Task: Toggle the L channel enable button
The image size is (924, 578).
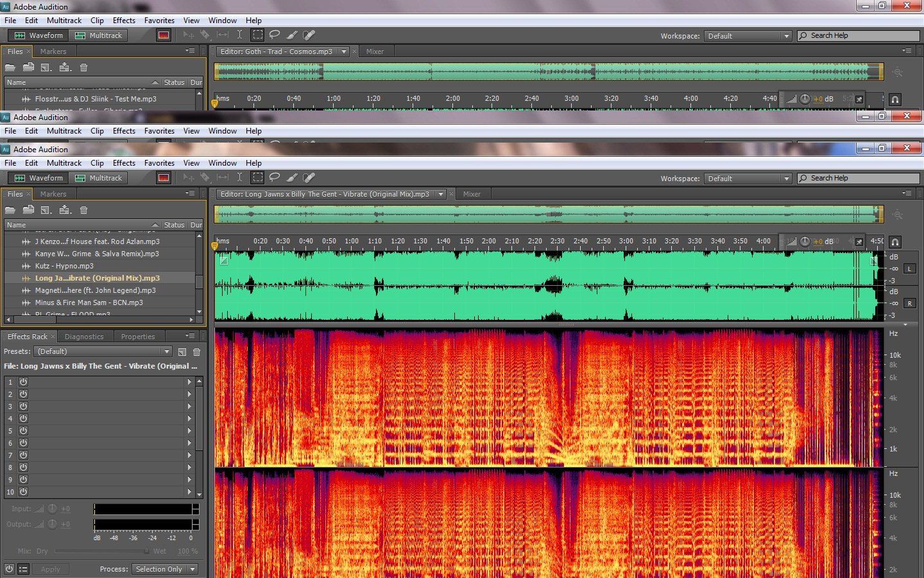Action: pos(909,268)
